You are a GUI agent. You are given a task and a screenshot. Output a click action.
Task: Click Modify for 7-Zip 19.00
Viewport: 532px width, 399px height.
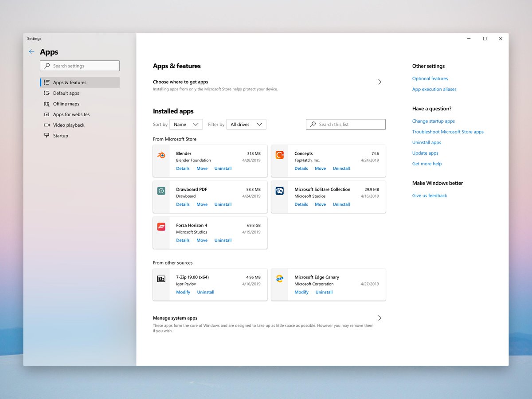(x=183, y=292)
